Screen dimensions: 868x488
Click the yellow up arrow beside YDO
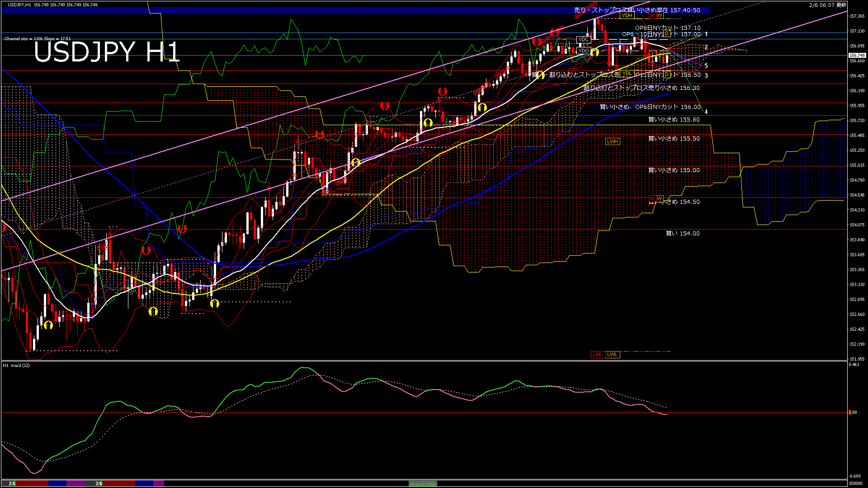(594, 53)
